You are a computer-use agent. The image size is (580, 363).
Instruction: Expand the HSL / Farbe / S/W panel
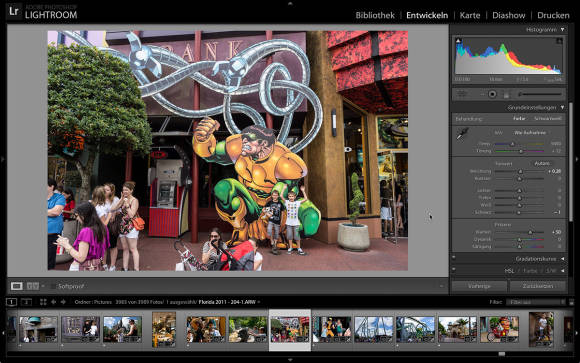[x=563, y=271]
